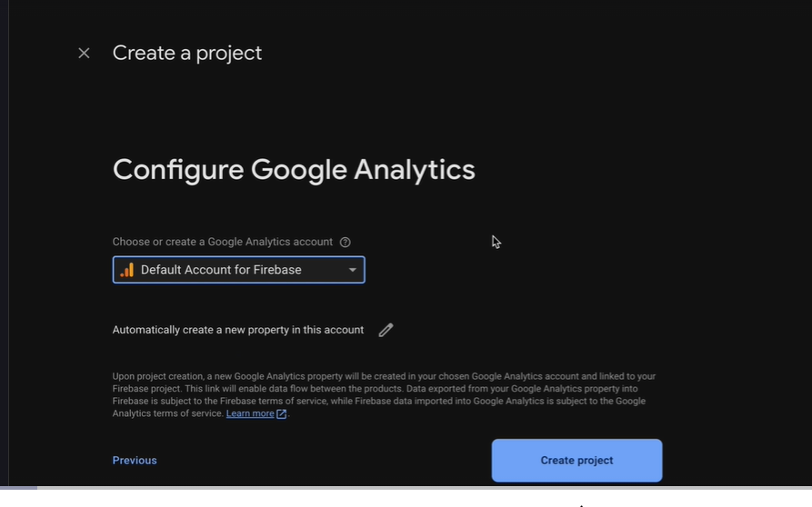Click the Choose or create a Google Analytics account label
Screen dimensions: 812x507
click(222, 242)
